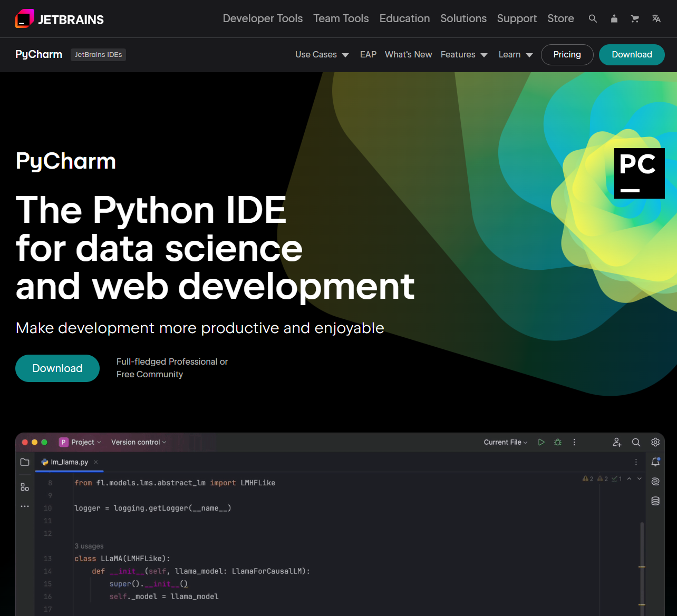Click the Debug bug icon in the IDE toolbar
Image resolution: width=677 pixels, height=616 pixels.
coord(558,442)
